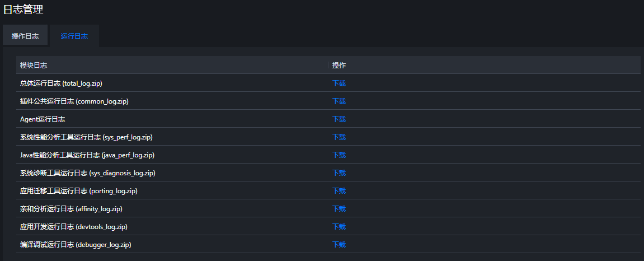Select the Agent运行日志 row name
Screen dimensions: 644x261
pos(43,119)
